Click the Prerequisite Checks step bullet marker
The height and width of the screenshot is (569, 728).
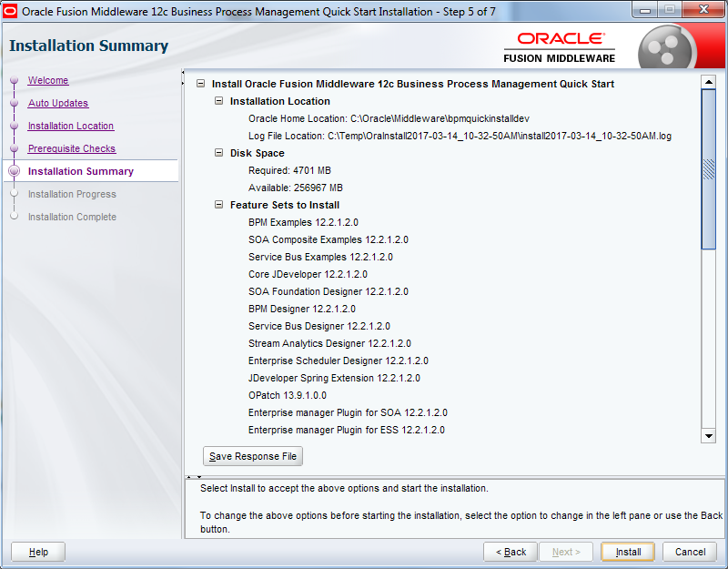point(14,148)
